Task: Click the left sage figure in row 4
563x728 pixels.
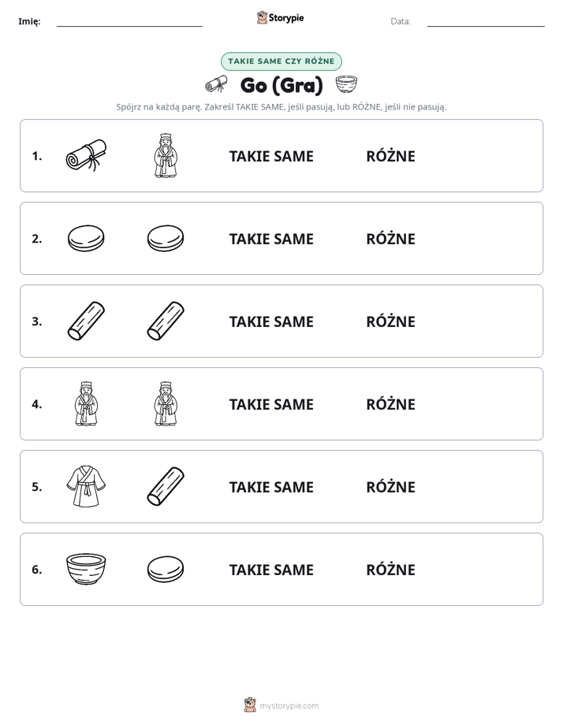Action: pyautogui.click(x=86, y=404)
